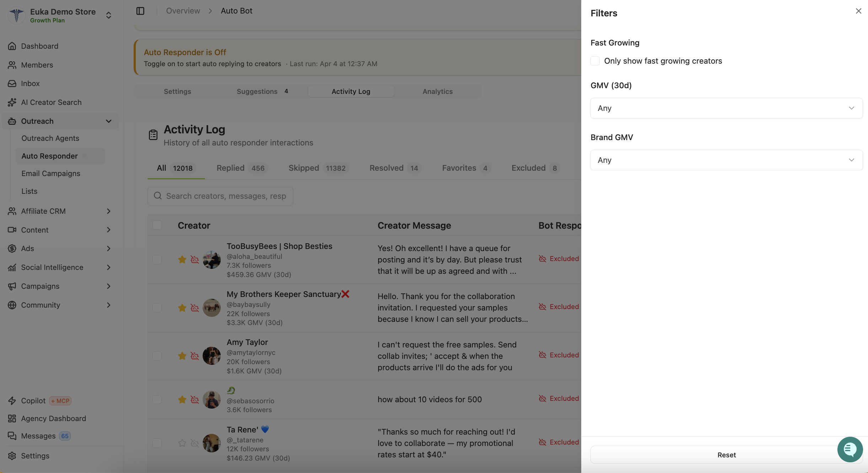Favorite Ta Rene' with star icon
The height and width of the screenshot is (473, 868).
click(182, 443)
